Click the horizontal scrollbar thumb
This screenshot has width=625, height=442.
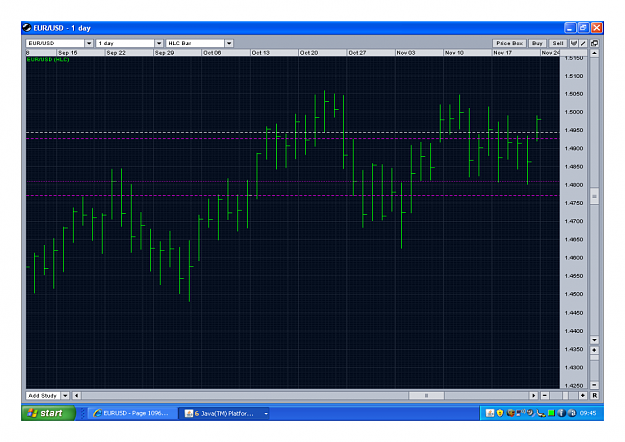[x=426, y=395]
